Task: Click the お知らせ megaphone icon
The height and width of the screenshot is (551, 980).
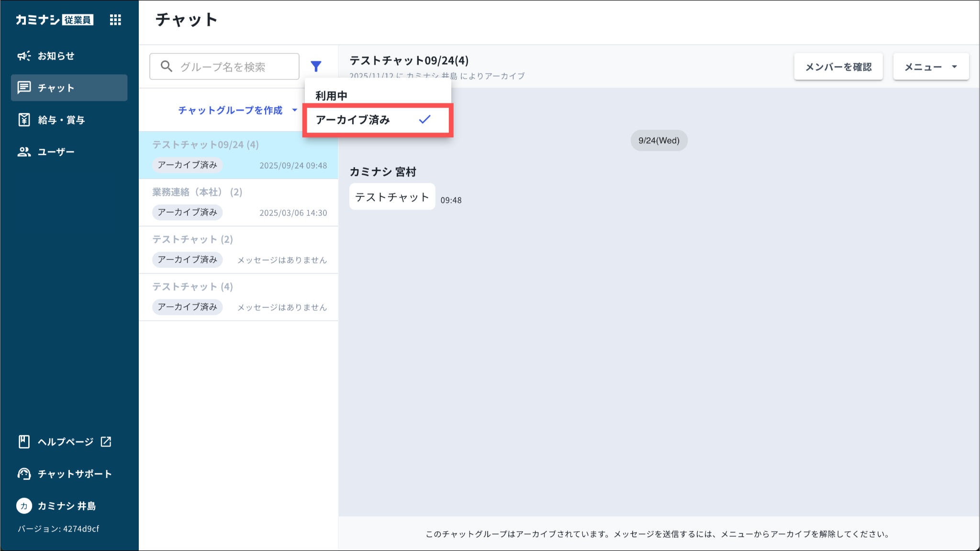Action: pyautogui.click(x=24, y=56)
